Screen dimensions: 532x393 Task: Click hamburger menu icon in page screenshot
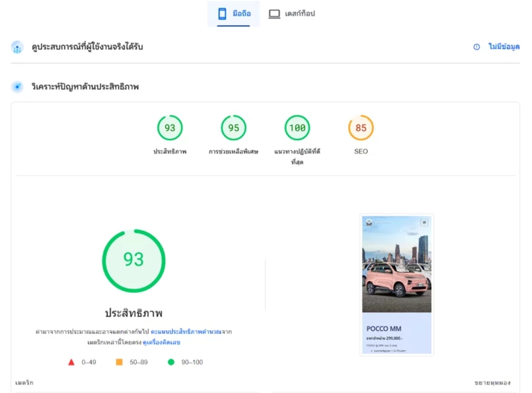424,222
